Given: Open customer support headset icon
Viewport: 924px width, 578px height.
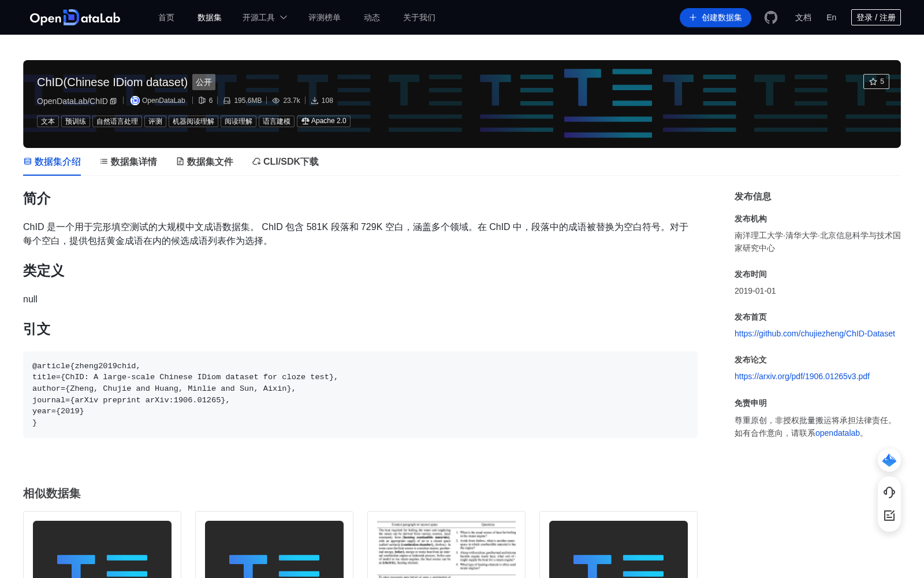Looking at the screenshot, I should click(889, 492).
